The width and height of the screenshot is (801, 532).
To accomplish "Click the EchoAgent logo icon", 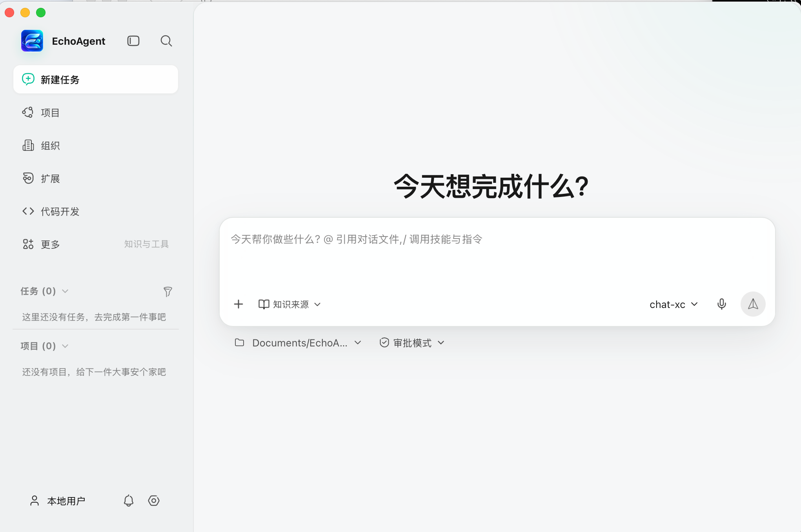I will pos(32,41).
